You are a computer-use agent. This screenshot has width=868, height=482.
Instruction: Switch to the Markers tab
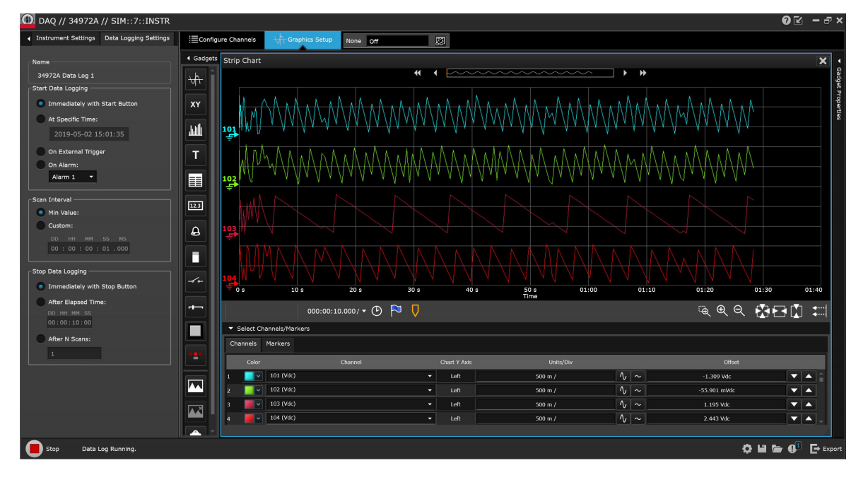pyautogui.click(x=278, y=344)
